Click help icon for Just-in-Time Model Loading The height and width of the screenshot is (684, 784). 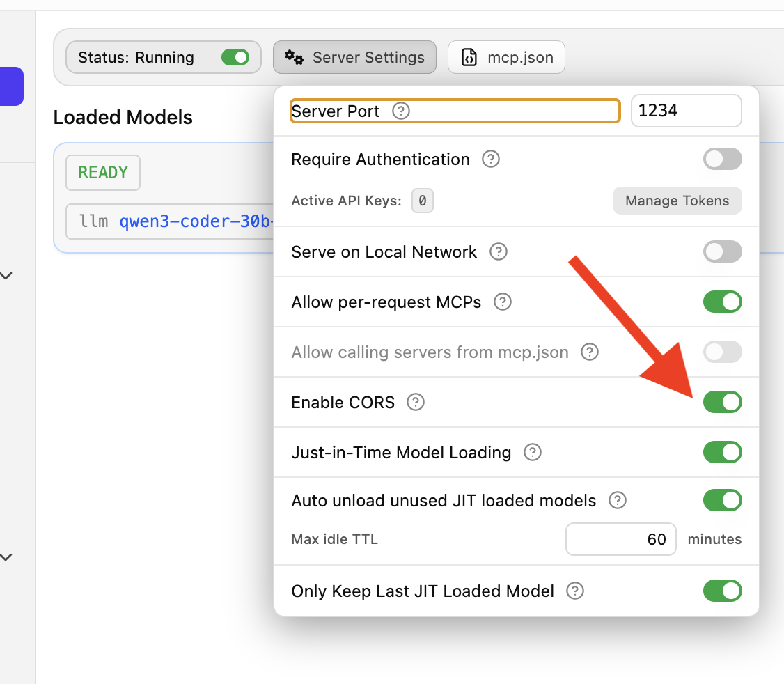[533, 453]
